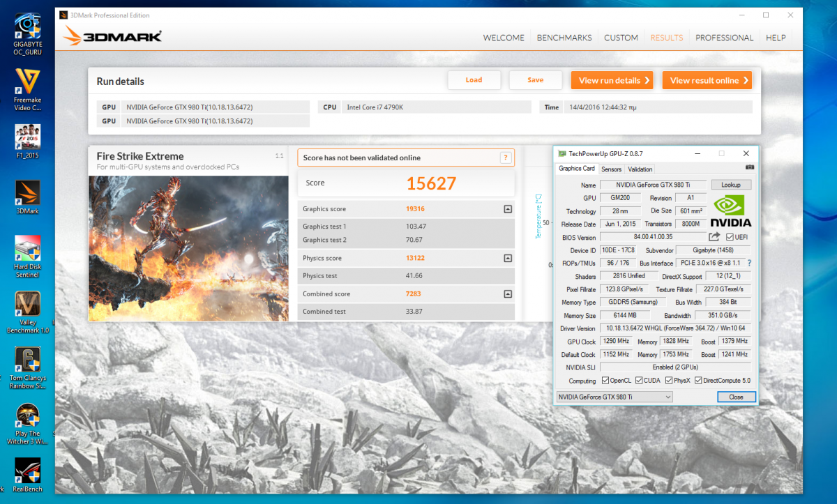The width and height of the screenshot is (837, 504).
Task: Click the run Time value 14/4/2016
Action: [x=604, y=107]
